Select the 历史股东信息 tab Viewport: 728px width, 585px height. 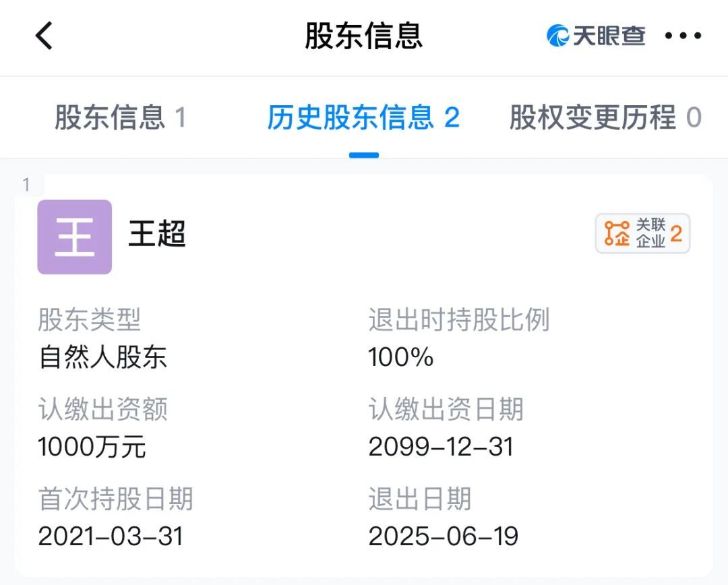pyautogui.click(x=363, y=117)
